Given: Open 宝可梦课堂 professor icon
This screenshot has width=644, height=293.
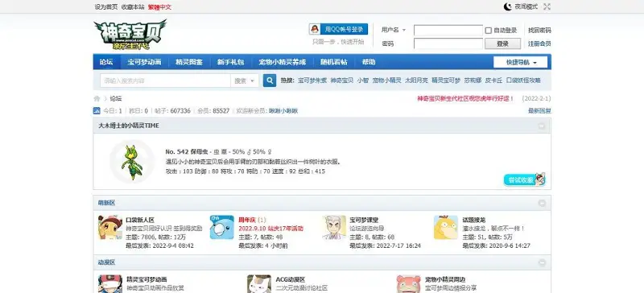Looking at the screenshot, I should pos(334,227).
